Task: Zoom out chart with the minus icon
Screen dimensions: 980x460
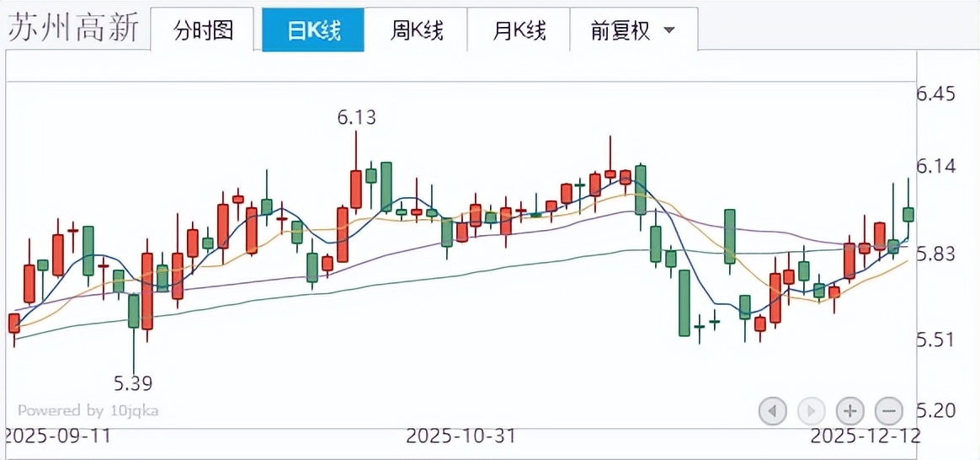Action: click(x=889, y=411)
